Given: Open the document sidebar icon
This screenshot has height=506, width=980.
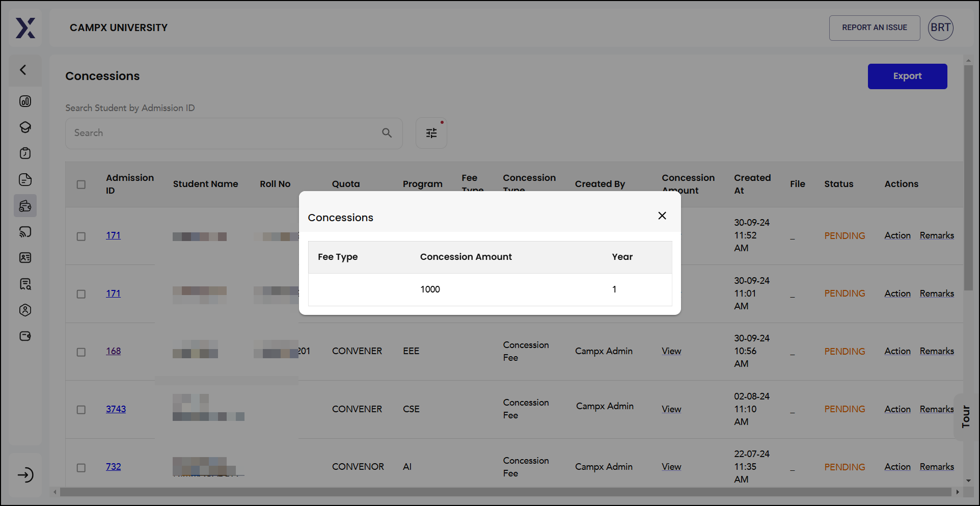Looking at the screenshot, I should coord(25,179).
